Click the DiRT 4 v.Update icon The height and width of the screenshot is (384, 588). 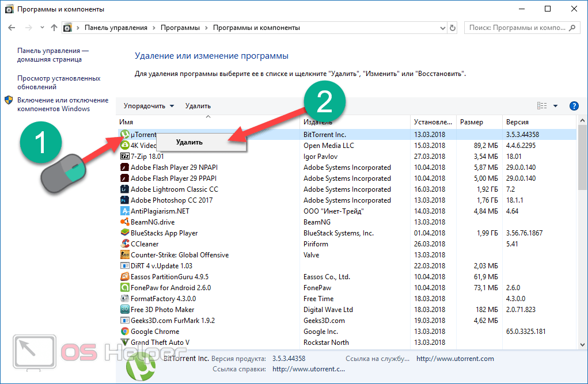(x=125, y=265)
